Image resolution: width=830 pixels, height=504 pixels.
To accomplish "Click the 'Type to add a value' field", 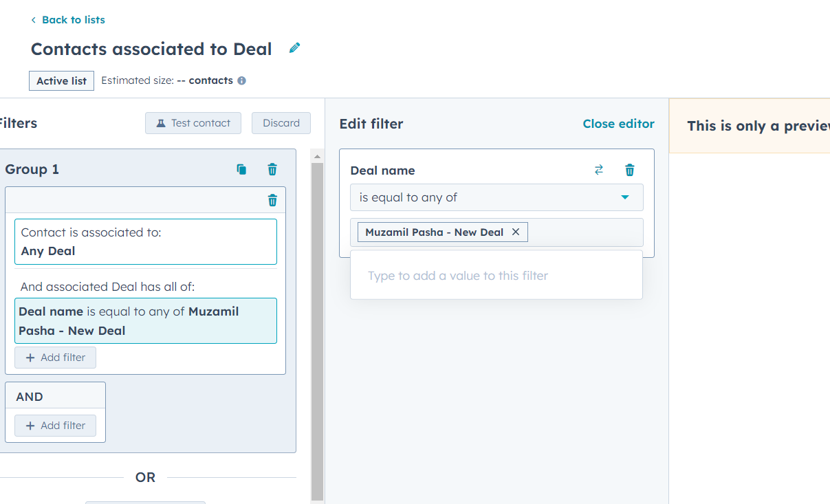I will 496,275.
